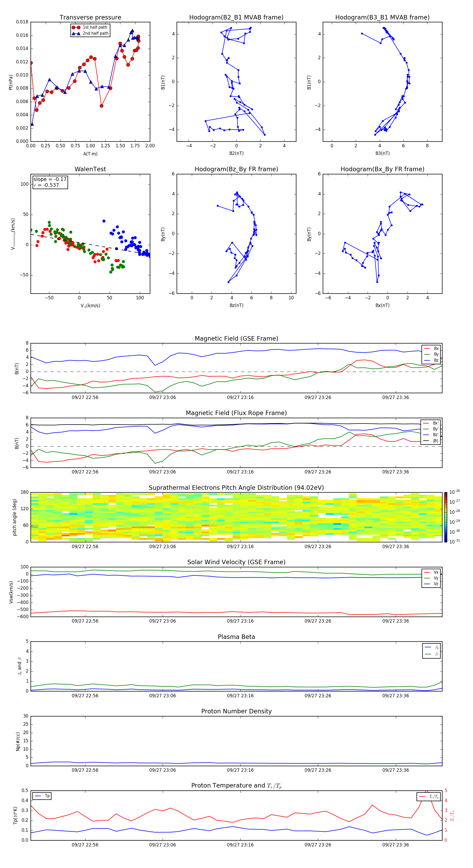
Task: Click the 'Proton Temperature and Te/Tp' title
Action: coord(236,786)
